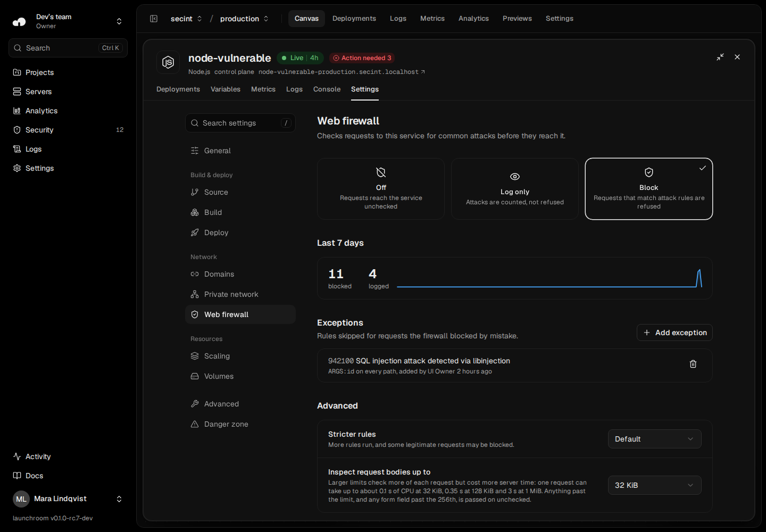The height and width of the screenshot is (532, 766).
Task: Minimize the node-vulnerable service panel
Action: (720, 57)
